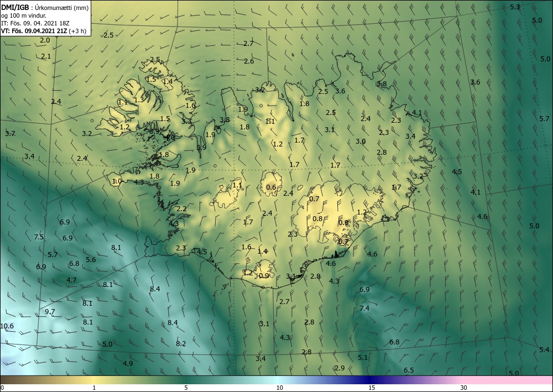Select the value '1.0' on the western peninsula
This screenshot has height=392, width=553.
click(117, 181)
